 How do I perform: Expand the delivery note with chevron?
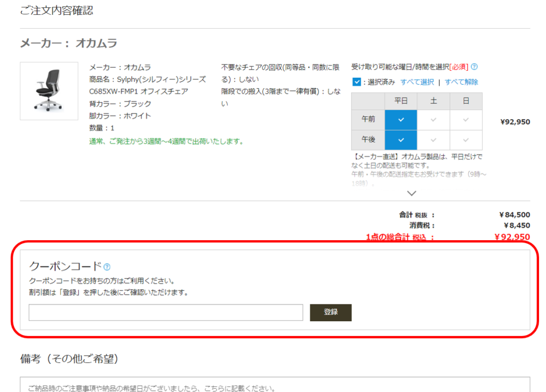(412, 193)
